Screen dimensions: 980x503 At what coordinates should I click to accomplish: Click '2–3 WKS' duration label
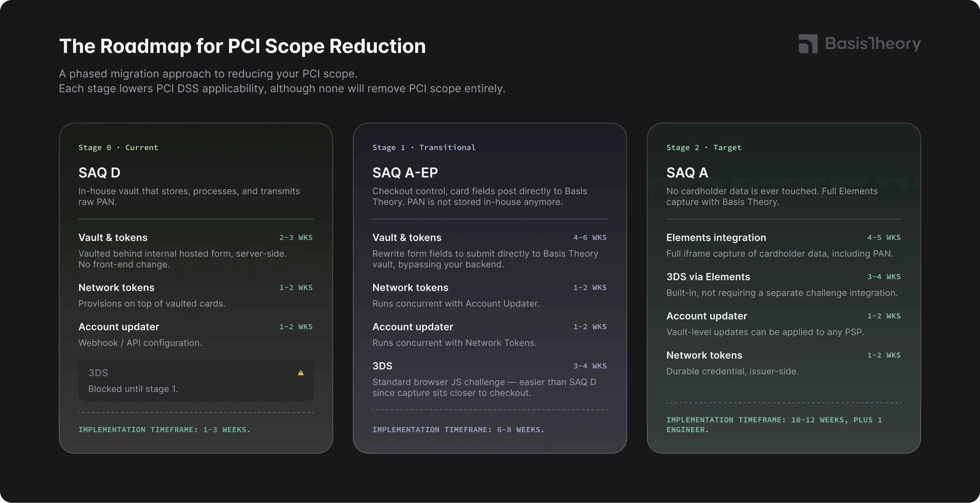tap(296, 238)
